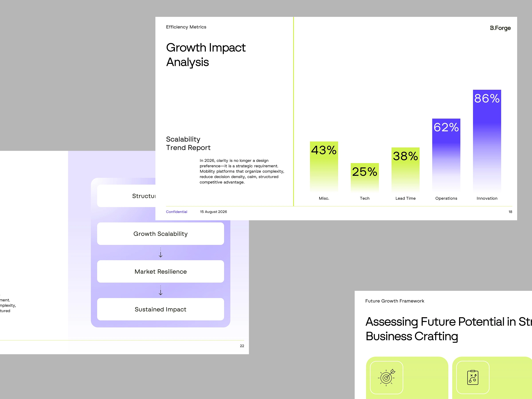
Task: Select the Market Resilience box
Action: pyautogui.click(x=160, y=272)
